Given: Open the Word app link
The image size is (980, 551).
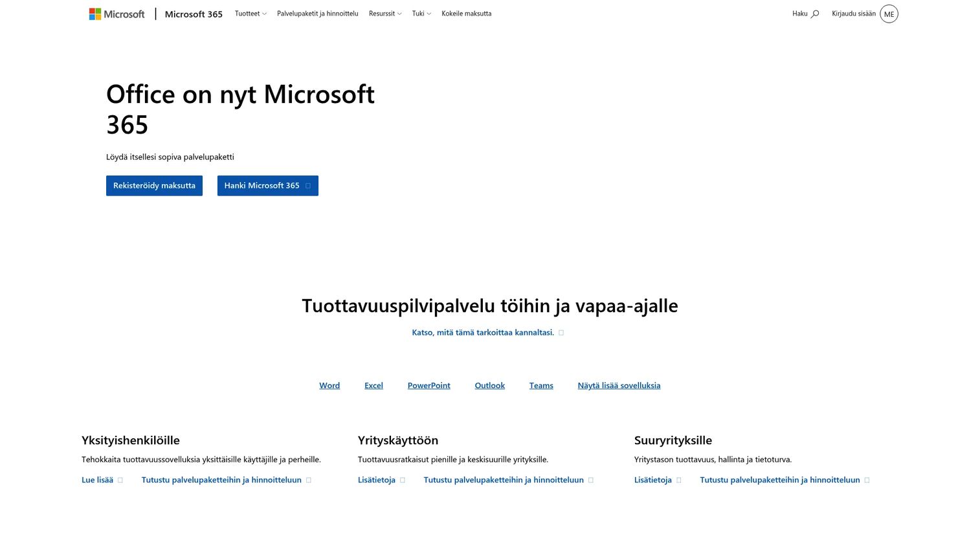Looking at the screenshot, I should tap(329, 385).
